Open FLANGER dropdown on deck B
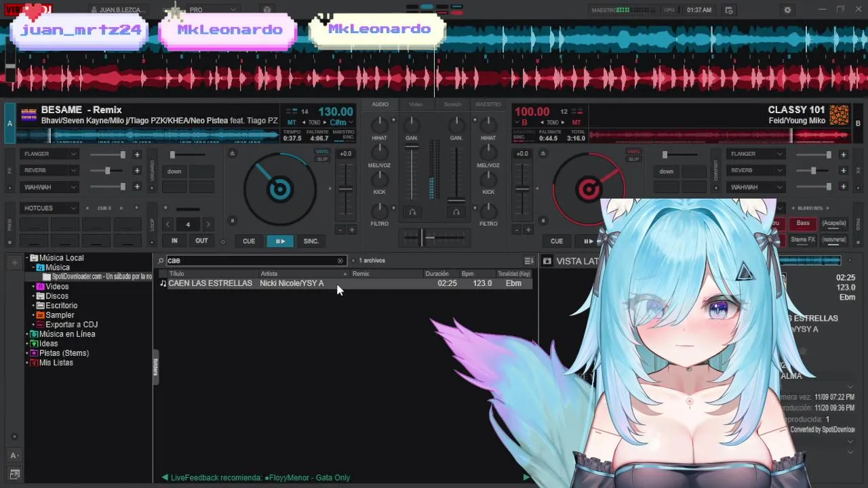Screen dimensions: 868x488 tap(757, 155)
